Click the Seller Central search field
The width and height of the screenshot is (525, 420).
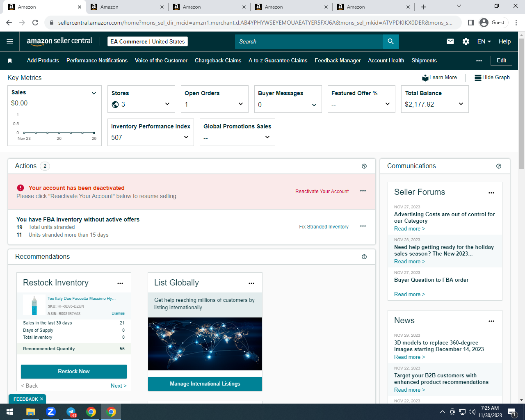pos(309,41)
